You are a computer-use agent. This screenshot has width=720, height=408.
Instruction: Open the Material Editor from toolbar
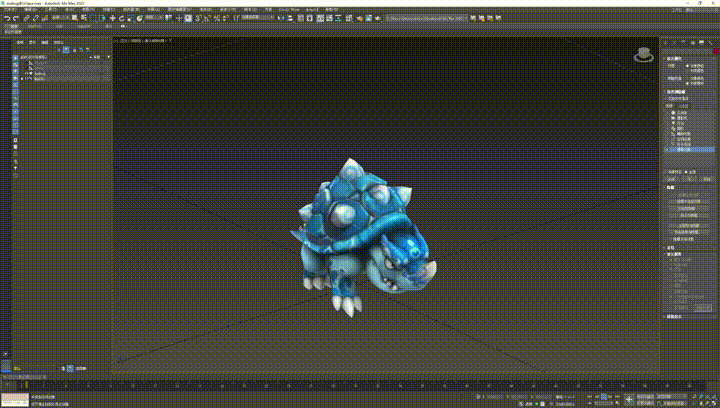pyautogui.click(x=349, y=18)
